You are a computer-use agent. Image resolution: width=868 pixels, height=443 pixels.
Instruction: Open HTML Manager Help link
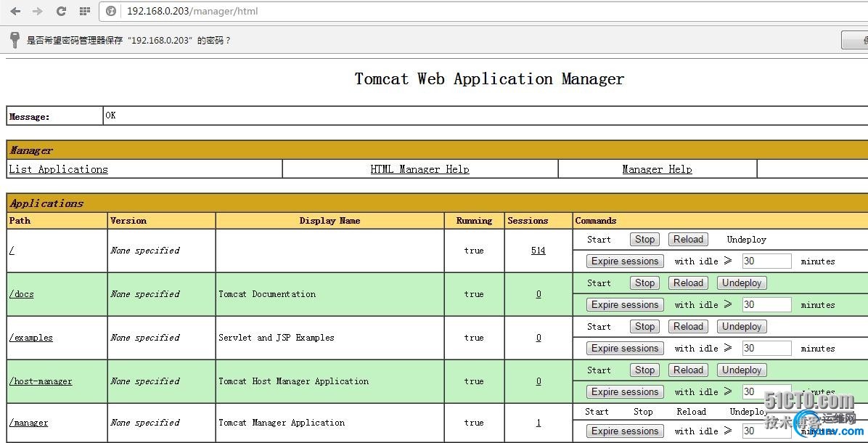pos(419,169)
